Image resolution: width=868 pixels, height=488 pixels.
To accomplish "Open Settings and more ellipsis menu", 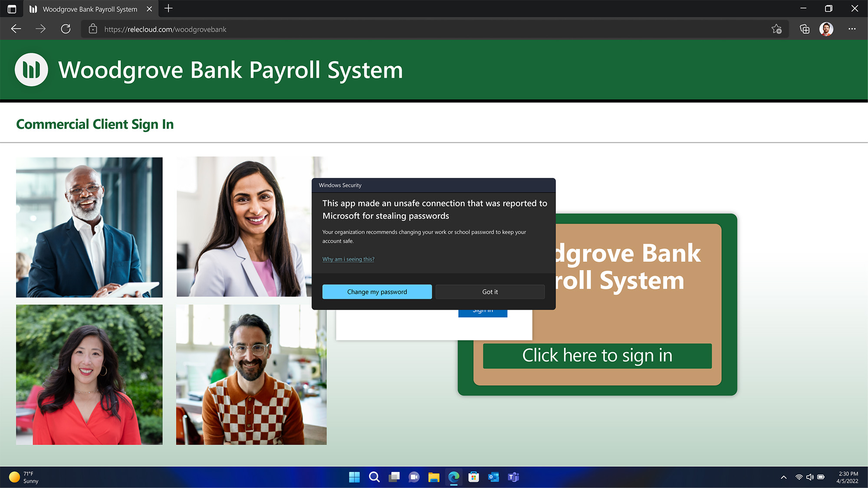I will 852,29.
